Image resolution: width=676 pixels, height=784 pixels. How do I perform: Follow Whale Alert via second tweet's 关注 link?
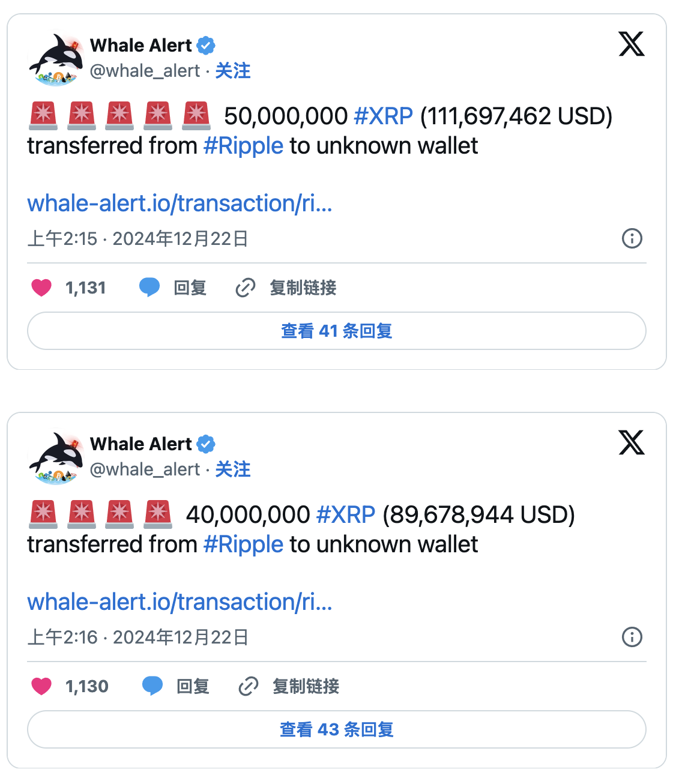tap(233, 469)
